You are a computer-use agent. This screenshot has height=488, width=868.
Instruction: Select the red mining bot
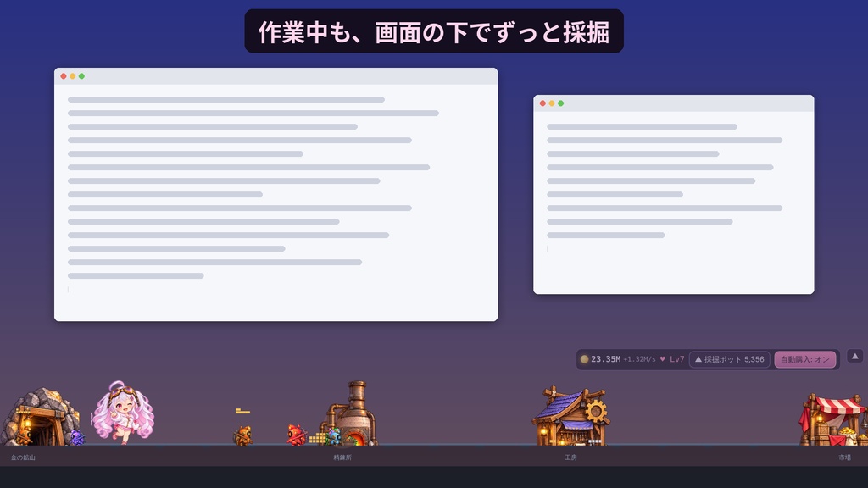click(x=296, y=435)
